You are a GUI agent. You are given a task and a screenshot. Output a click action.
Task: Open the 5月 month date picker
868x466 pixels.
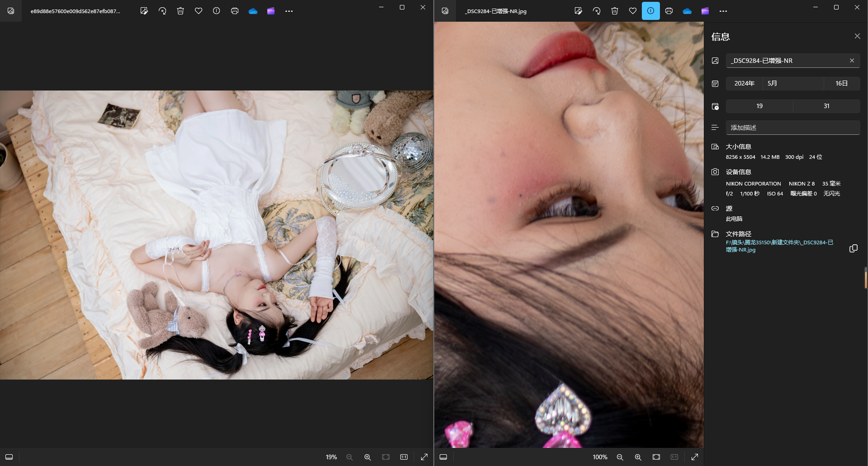[792, 83]
